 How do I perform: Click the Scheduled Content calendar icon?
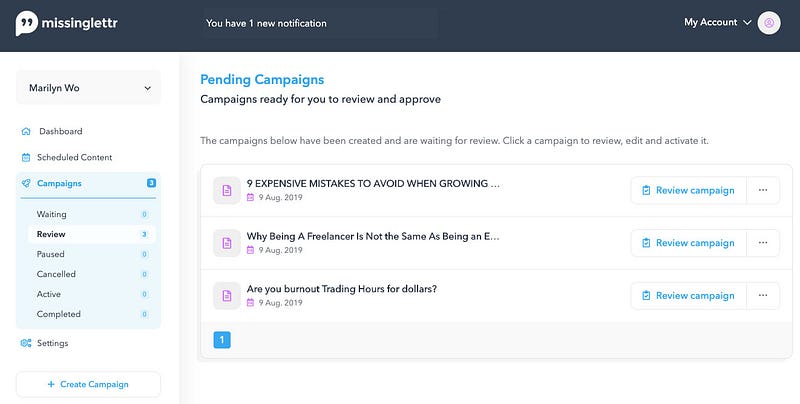pos(26,157)
